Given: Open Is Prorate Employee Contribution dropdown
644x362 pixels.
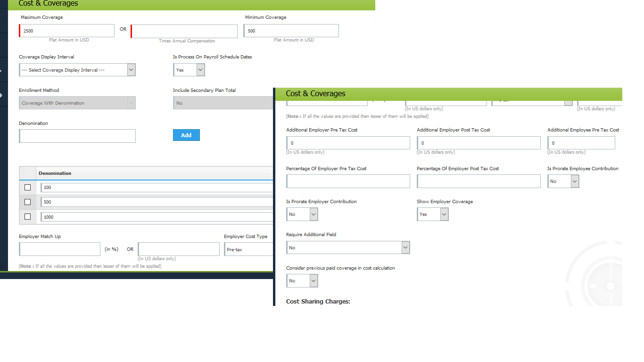Looking at the screenshot, I should (563, 181).
